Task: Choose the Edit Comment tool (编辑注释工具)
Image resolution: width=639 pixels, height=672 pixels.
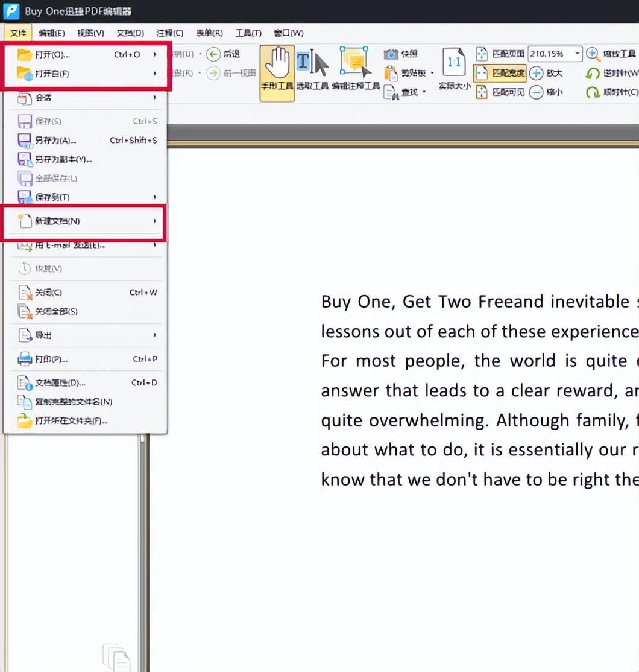Action: (x=356, y=69)
